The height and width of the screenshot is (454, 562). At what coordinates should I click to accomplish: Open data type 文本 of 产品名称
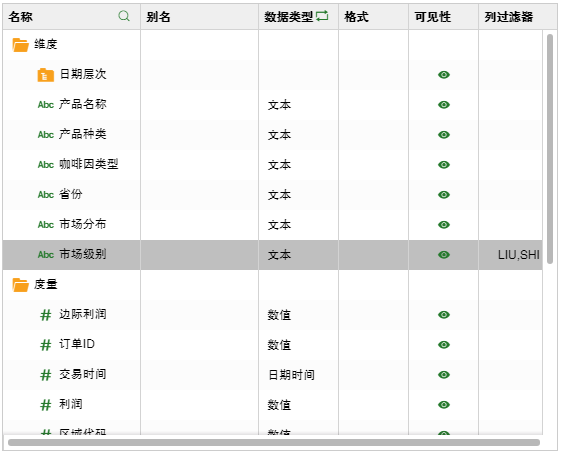279,105
